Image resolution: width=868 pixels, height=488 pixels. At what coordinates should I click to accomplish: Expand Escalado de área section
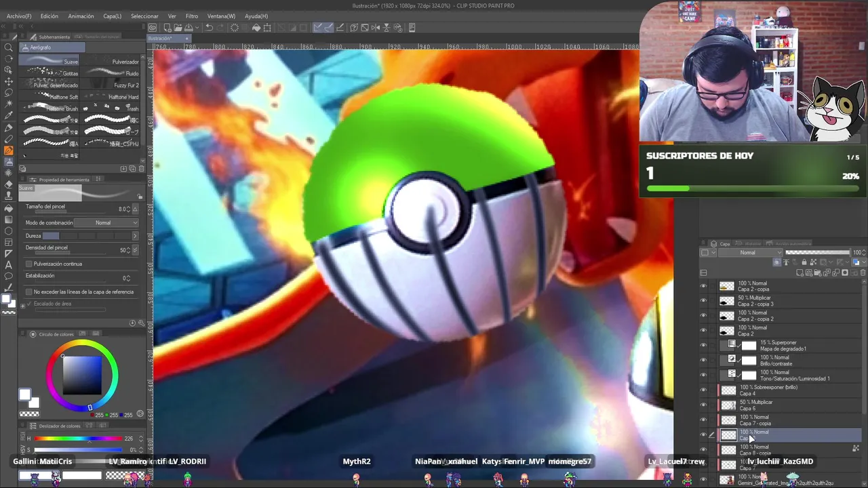(24, 305)
